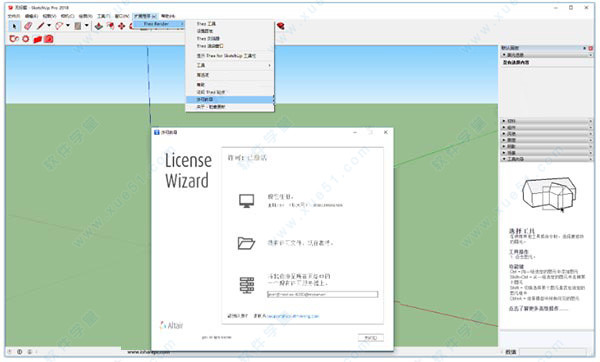
Task: Choose the Line pencil tool
Action: click(x=41, y=26)
